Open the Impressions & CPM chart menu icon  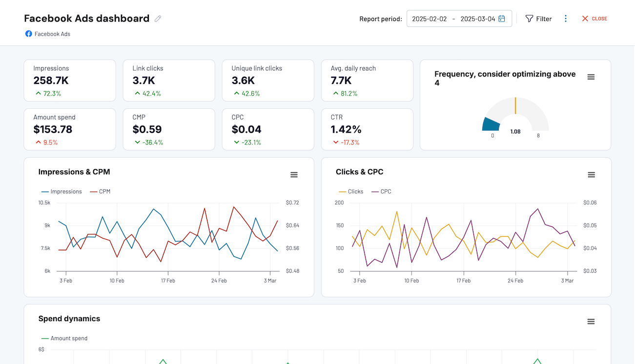294,174
